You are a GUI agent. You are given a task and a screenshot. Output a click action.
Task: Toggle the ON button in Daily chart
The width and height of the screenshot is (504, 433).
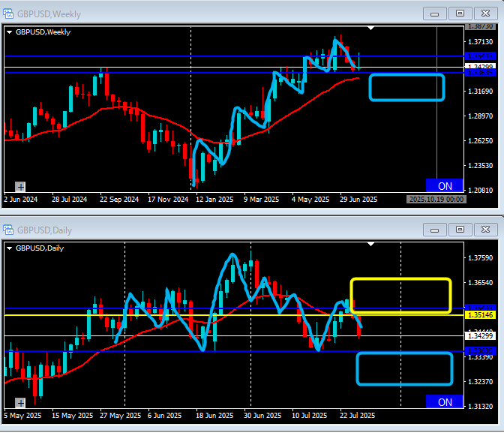tap(445, 401)
